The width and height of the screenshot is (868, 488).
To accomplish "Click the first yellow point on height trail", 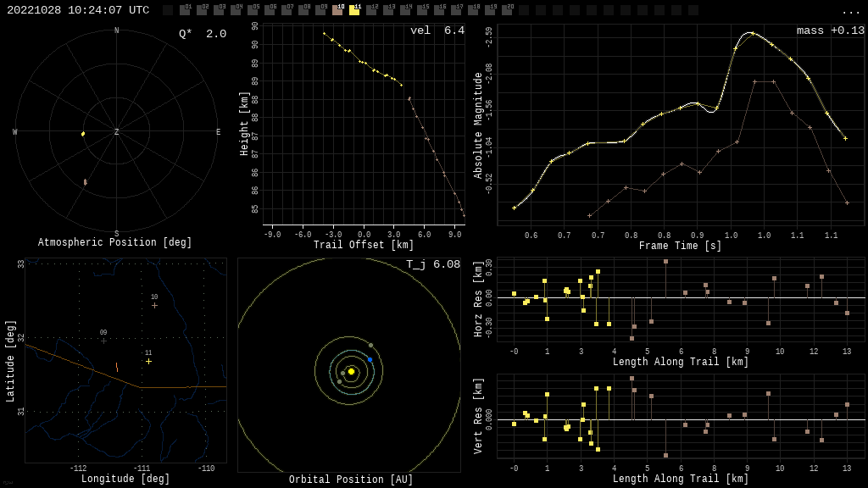I will click(x=325, y=34).
